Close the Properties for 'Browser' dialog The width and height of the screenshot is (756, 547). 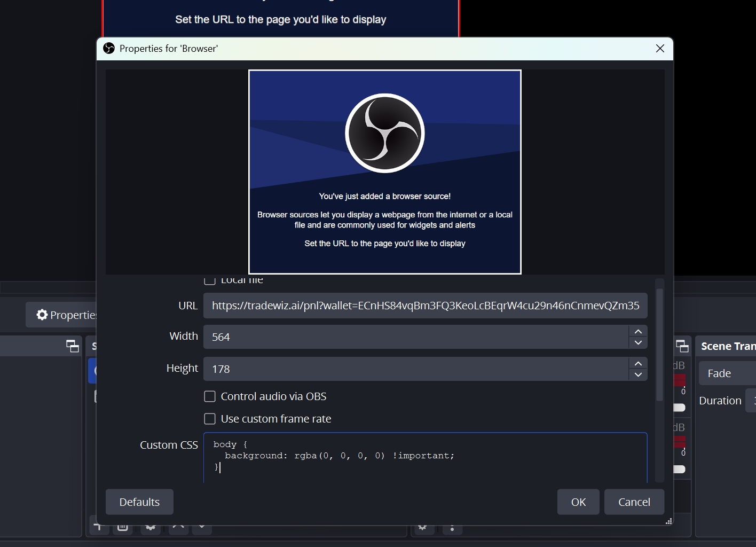click(660, 49)
